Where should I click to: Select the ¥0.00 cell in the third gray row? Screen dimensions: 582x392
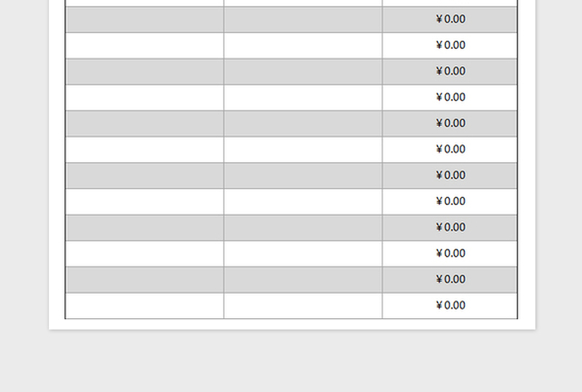coord(450,123)
